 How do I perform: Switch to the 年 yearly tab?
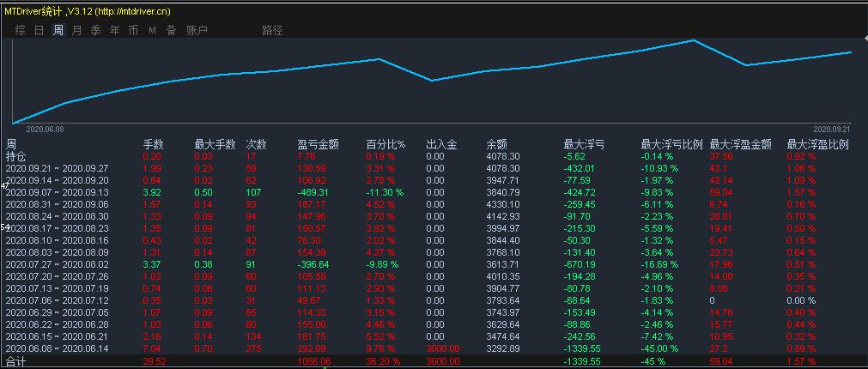tap(114, 30)
